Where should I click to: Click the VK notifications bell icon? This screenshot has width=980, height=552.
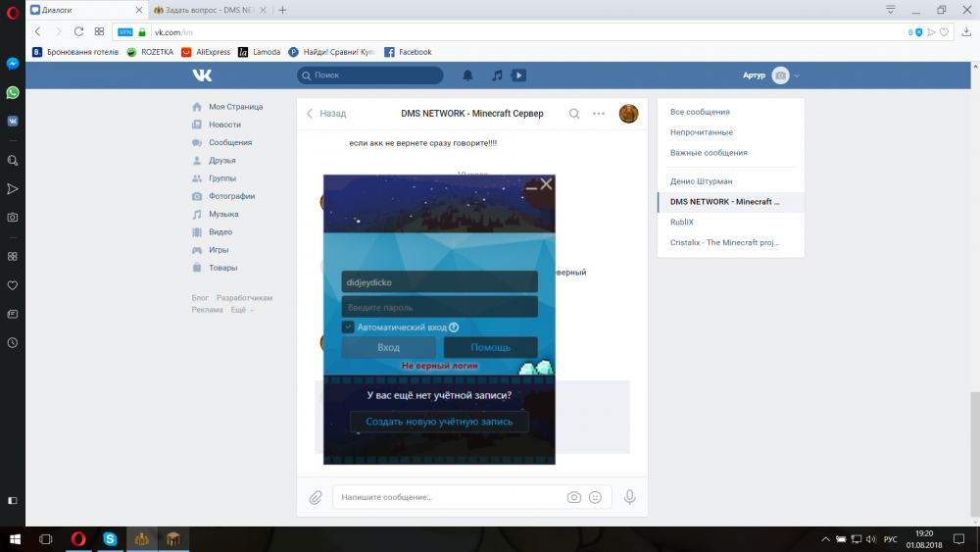pos(468,75)
